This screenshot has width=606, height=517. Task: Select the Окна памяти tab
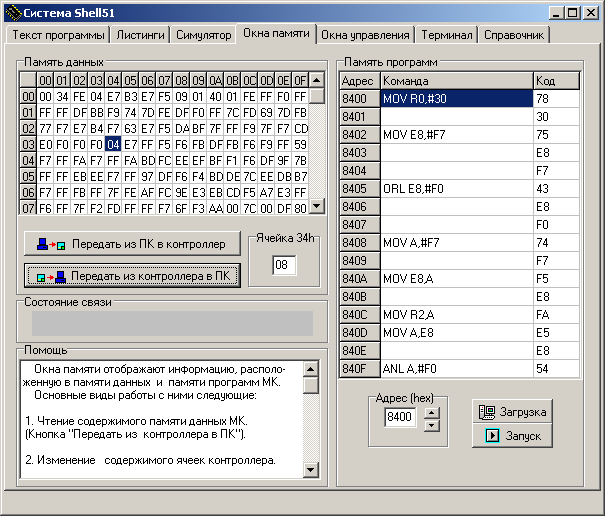276,34
